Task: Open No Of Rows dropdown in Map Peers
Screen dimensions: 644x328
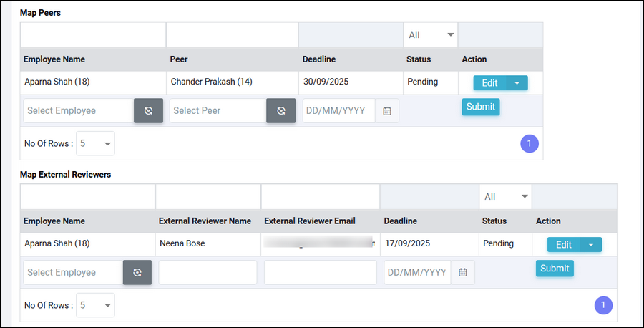Action: tap(95, 143)
